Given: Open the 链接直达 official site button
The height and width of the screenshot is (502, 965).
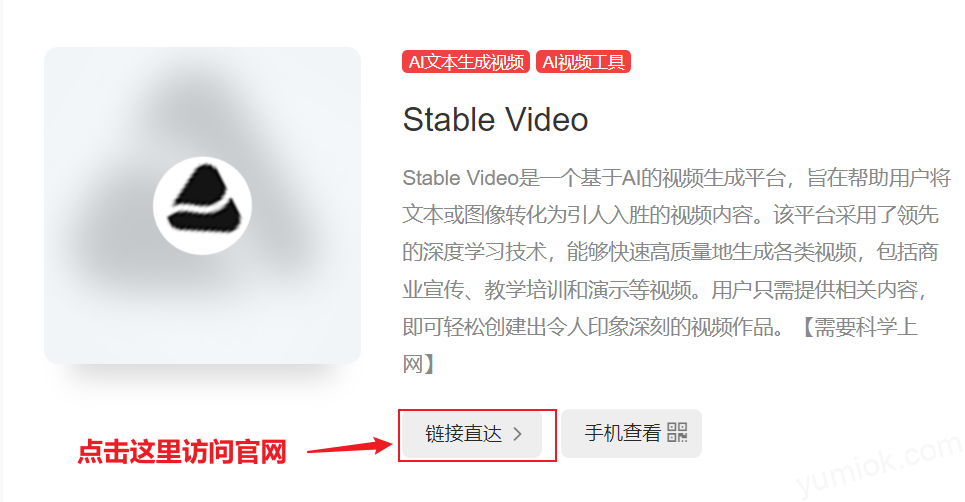Looking at the screenshot, I should pyautogui.click(x=471, y=434).
